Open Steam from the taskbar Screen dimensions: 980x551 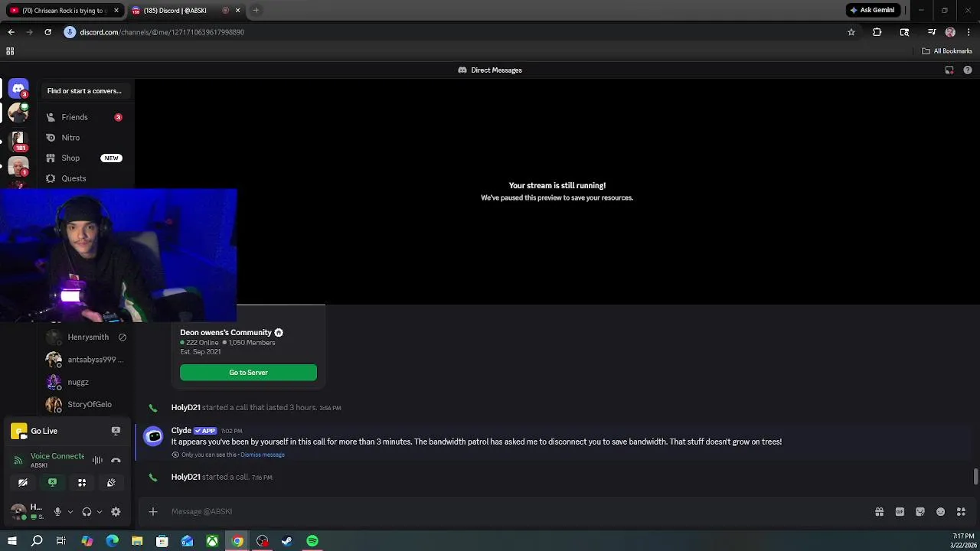[x=287, y=541]
